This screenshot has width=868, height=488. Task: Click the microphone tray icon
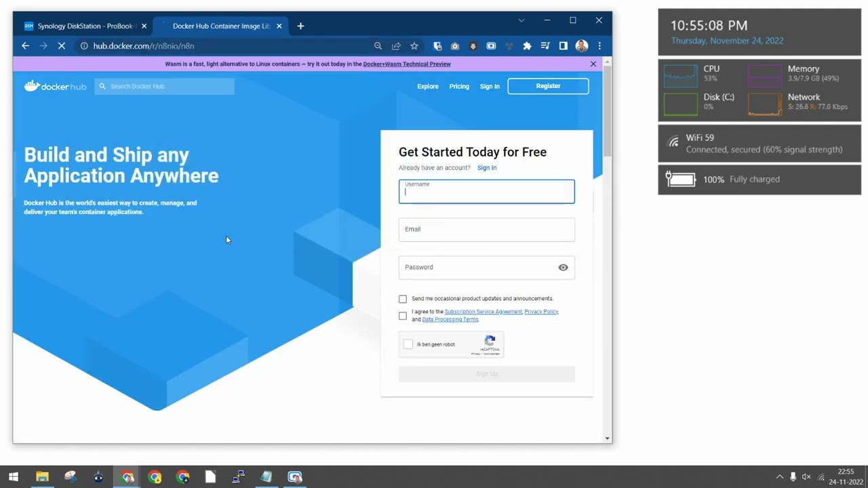point(793,476)
